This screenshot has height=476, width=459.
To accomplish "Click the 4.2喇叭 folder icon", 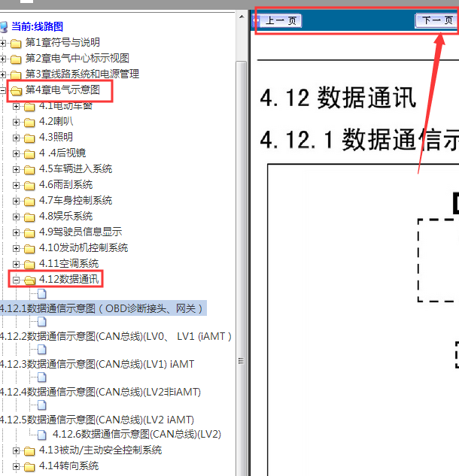I will click(x=29, y=123).
